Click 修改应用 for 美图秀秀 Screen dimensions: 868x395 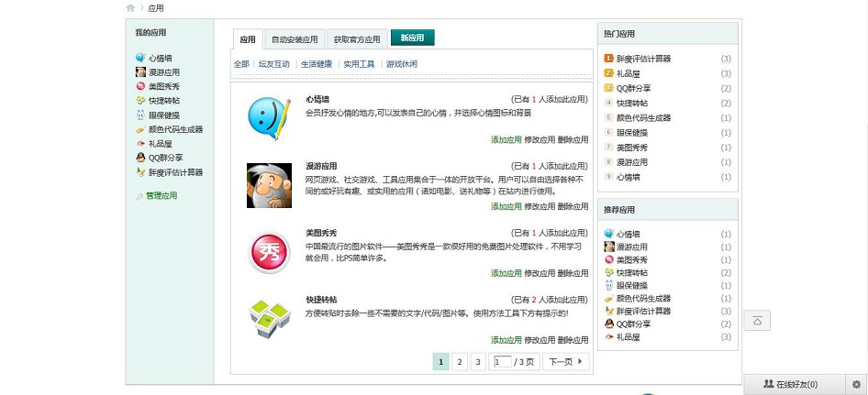pos(540,273)
